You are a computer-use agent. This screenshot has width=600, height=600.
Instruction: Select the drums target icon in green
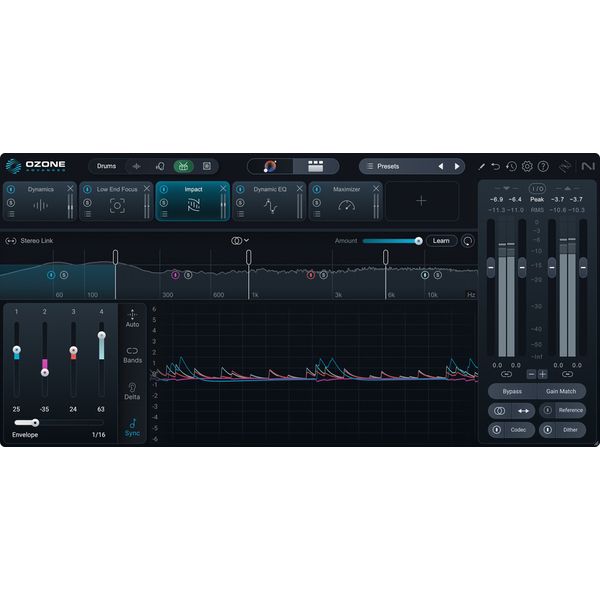[183, 166]
